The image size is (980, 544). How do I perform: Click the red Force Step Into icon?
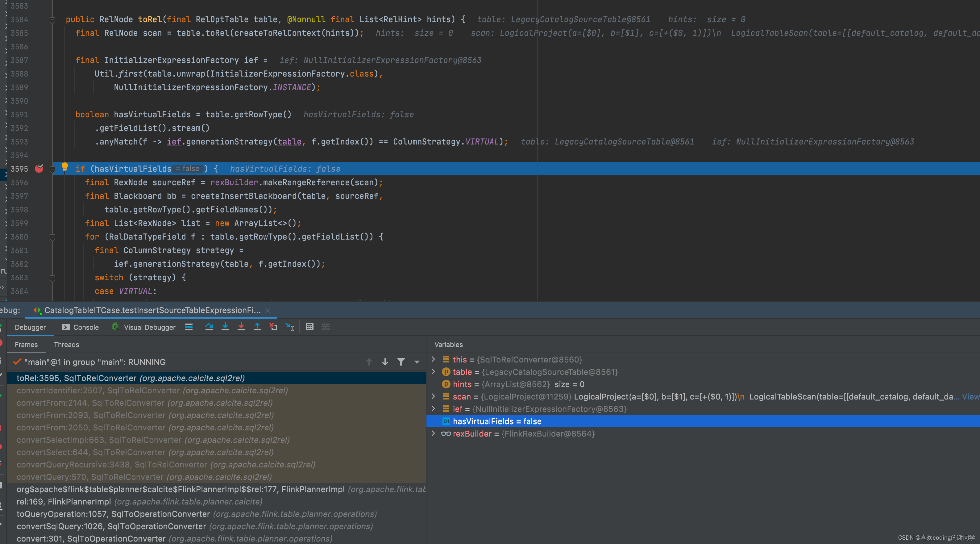pos(241,327)
